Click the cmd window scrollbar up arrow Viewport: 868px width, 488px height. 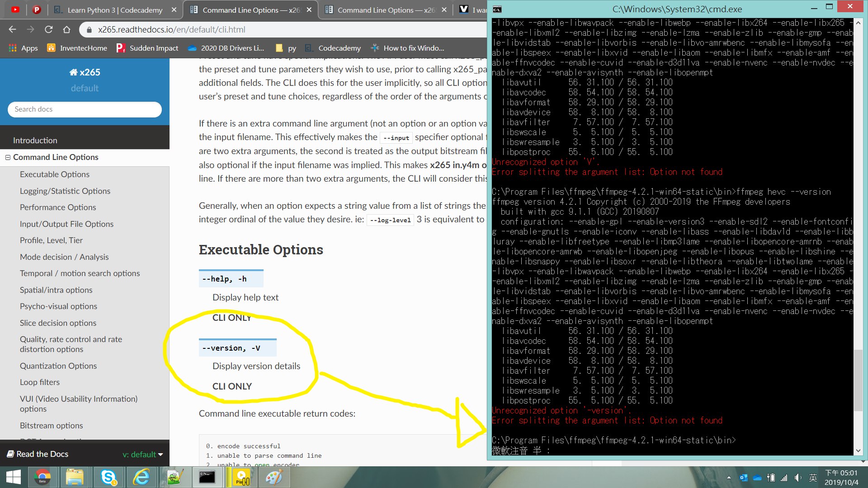(859, 22)
